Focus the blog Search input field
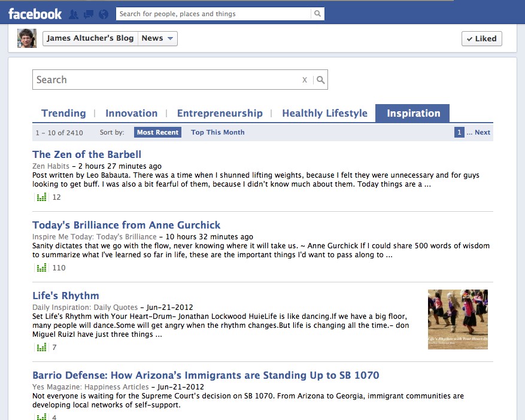 pyautogui.click(x=168, y=80)
